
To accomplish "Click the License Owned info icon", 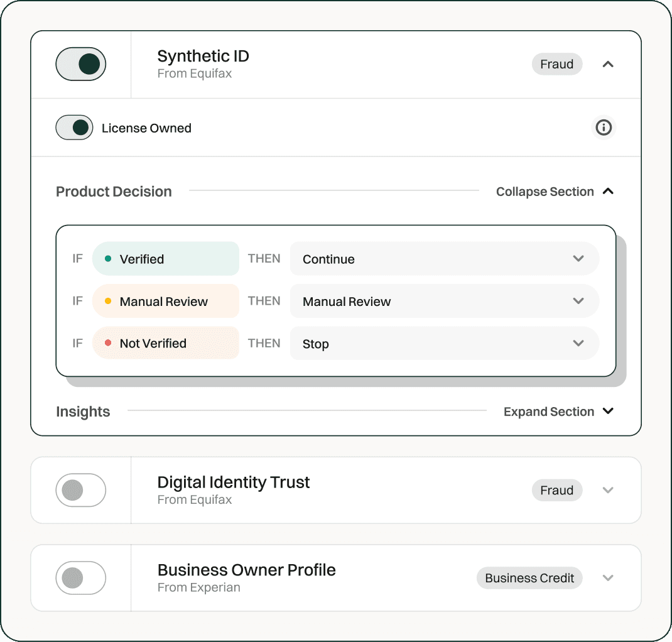I will point(604,128).
